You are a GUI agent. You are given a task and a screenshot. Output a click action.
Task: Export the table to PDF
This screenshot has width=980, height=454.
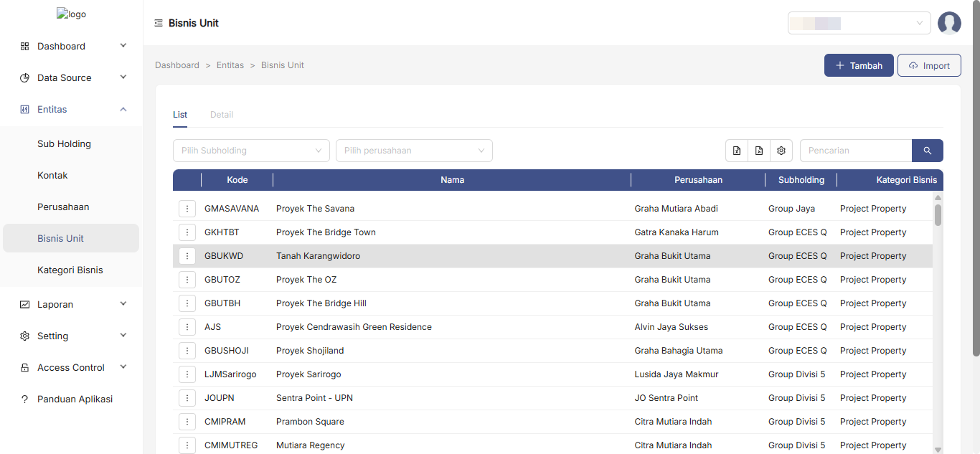[x=759, y=151]
